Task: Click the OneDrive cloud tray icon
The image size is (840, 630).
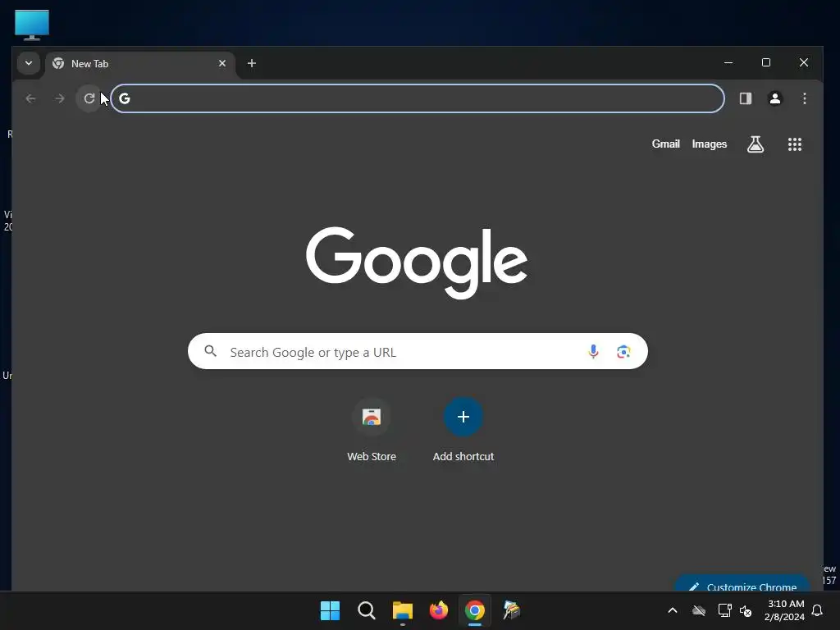Action: coord(699,610)
